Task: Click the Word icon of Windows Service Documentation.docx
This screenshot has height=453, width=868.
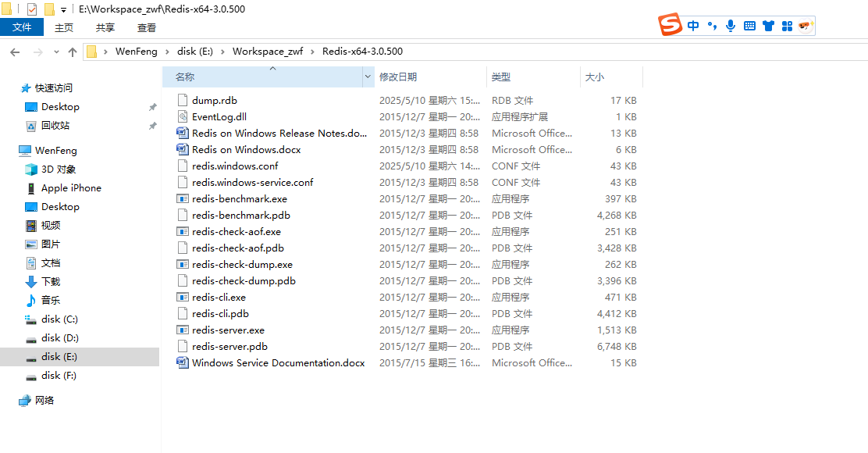Action: (182, 362)
